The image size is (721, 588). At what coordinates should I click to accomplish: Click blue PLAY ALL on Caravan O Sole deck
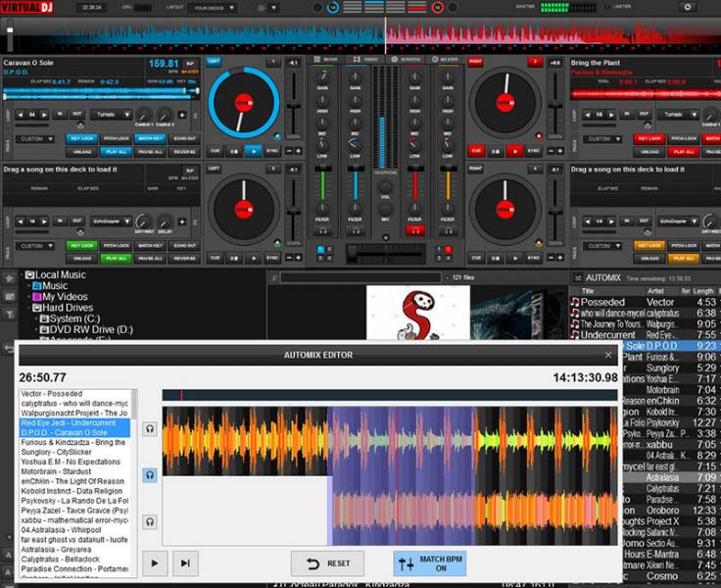117,151
